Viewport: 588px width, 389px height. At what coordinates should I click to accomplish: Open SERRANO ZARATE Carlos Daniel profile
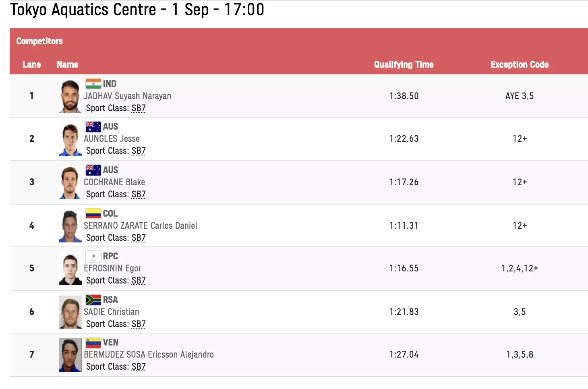(141, 226)
